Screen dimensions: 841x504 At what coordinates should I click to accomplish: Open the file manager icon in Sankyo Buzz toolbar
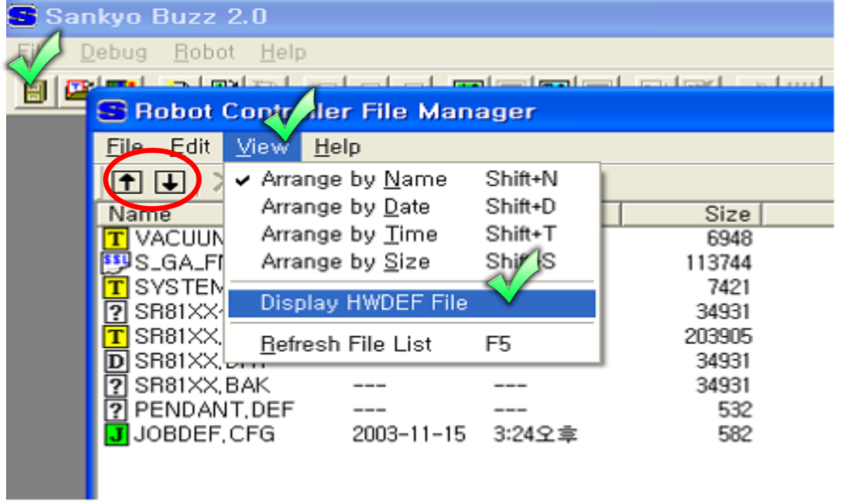point(34,91)
